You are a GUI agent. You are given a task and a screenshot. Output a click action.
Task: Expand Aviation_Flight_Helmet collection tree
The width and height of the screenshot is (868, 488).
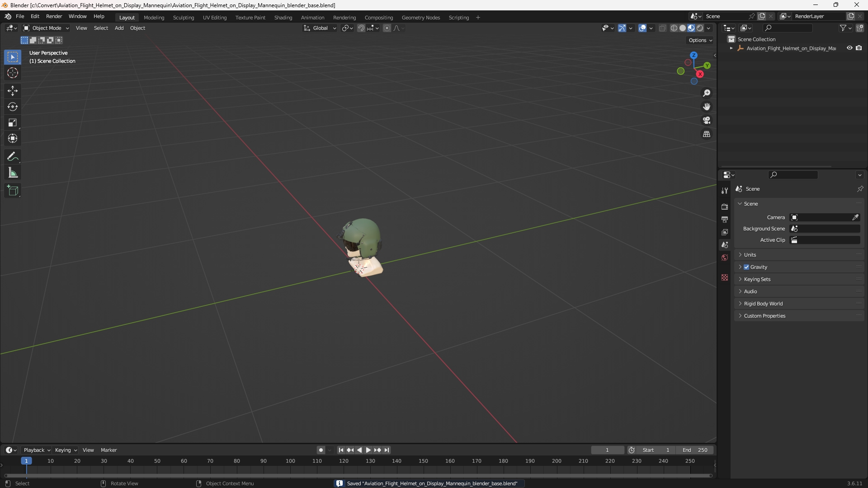coord(731,48)
